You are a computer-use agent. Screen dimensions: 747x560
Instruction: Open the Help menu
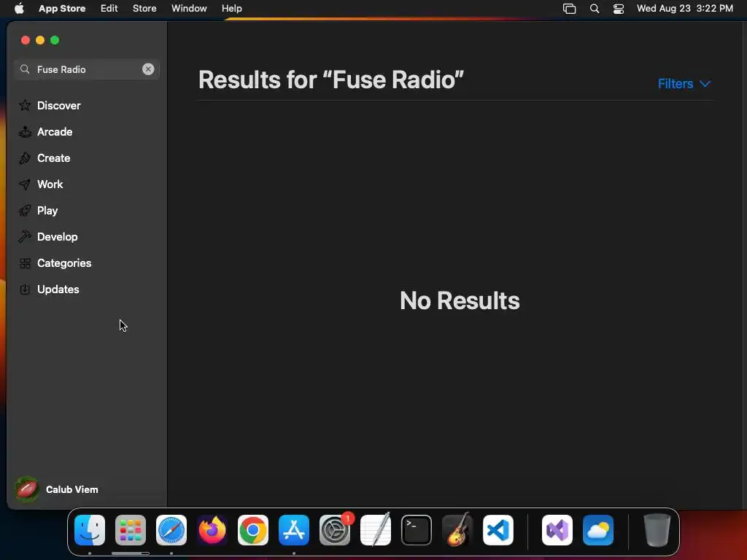coord(231,8)
